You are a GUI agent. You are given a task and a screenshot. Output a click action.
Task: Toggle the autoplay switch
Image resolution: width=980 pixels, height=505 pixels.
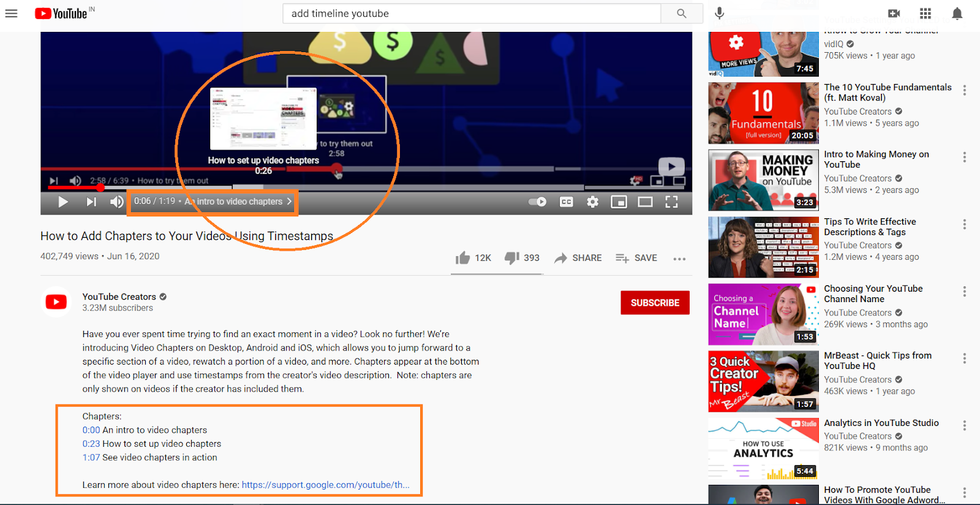click(x=538, y=202)
